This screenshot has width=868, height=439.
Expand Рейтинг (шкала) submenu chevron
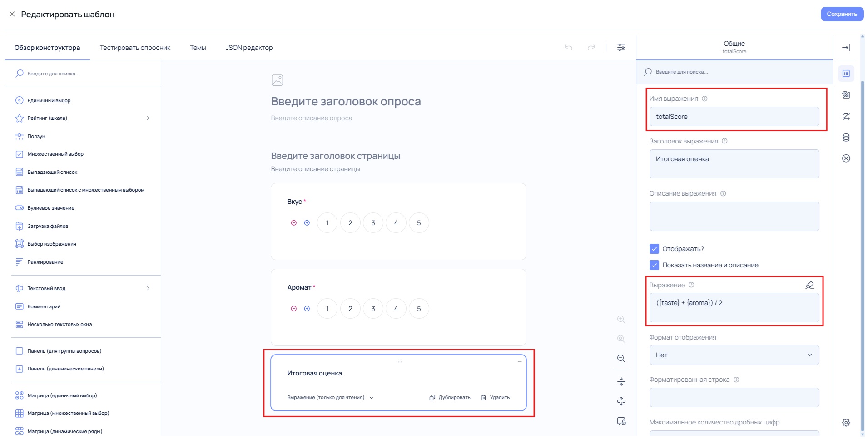coord(148,118)
